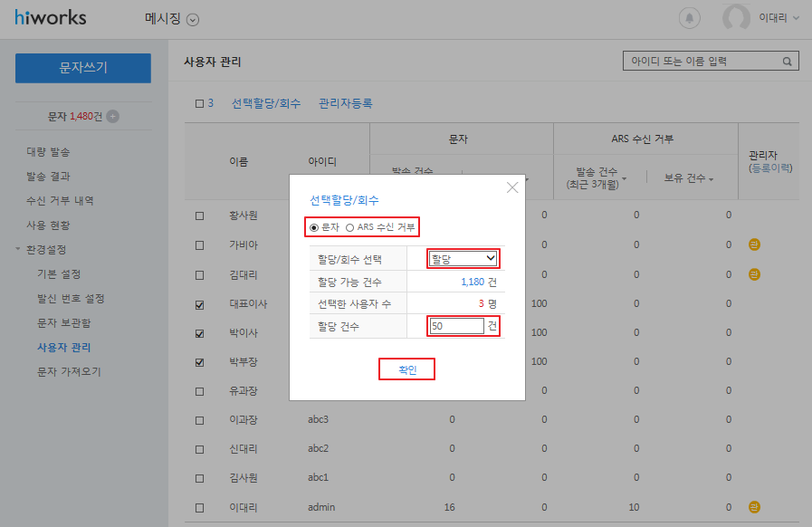This screenshot has height=527, width=812.
Task: Close the 선택할당/회수 dialog with X
Action: 512,187
